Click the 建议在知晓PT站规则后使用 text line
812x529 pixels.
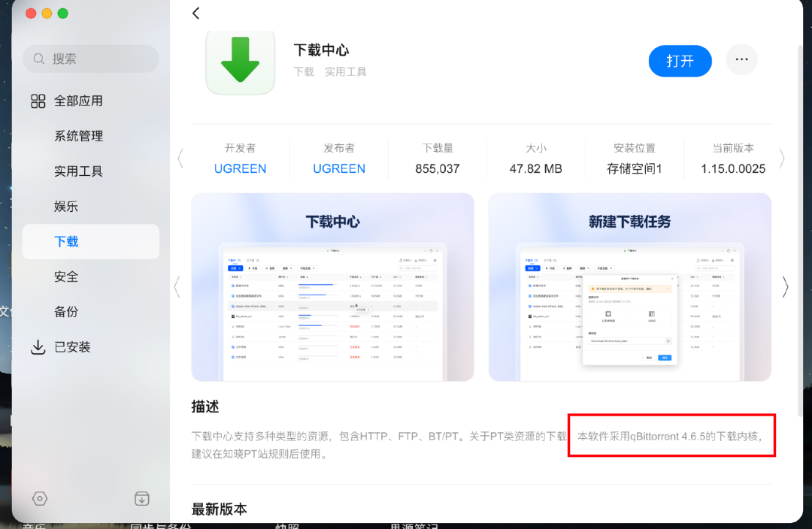coord(259,454)
